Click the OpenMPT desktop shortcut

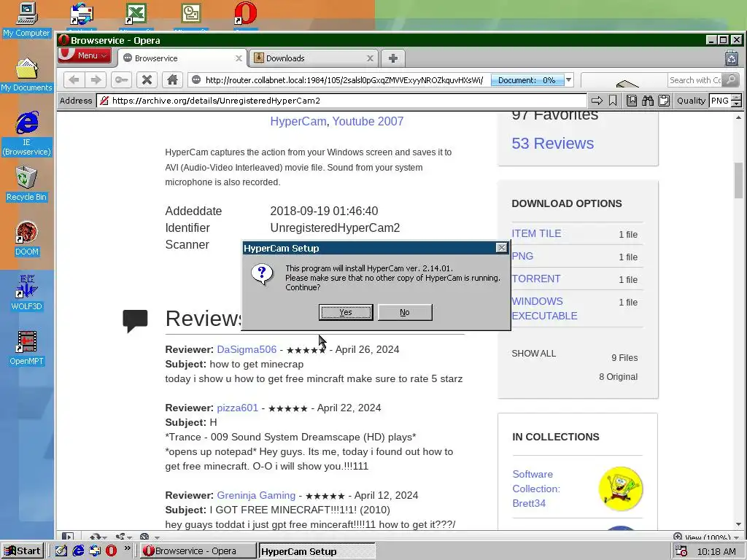tap(26, 348)
